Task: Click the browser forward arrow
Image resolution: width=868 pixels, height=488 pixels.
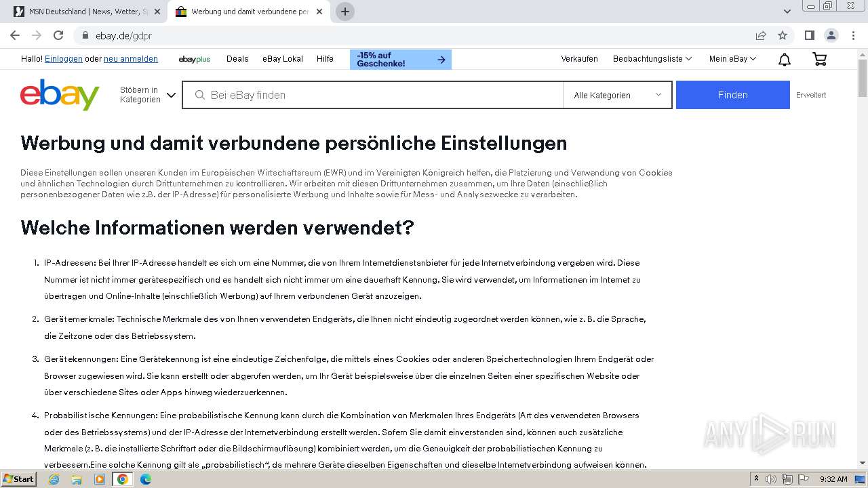Action: coord(37,35)
